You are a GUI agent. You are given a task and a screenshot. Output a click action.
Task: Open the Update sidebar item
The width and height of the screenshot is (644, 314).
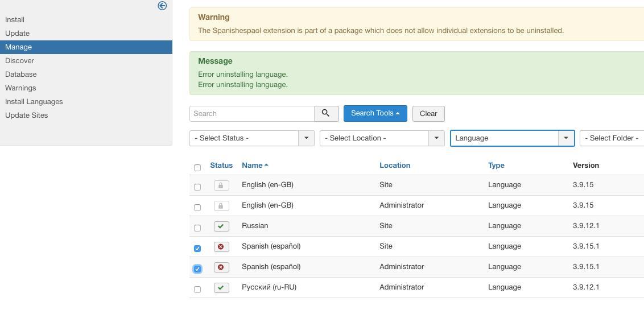click(17, 33)
